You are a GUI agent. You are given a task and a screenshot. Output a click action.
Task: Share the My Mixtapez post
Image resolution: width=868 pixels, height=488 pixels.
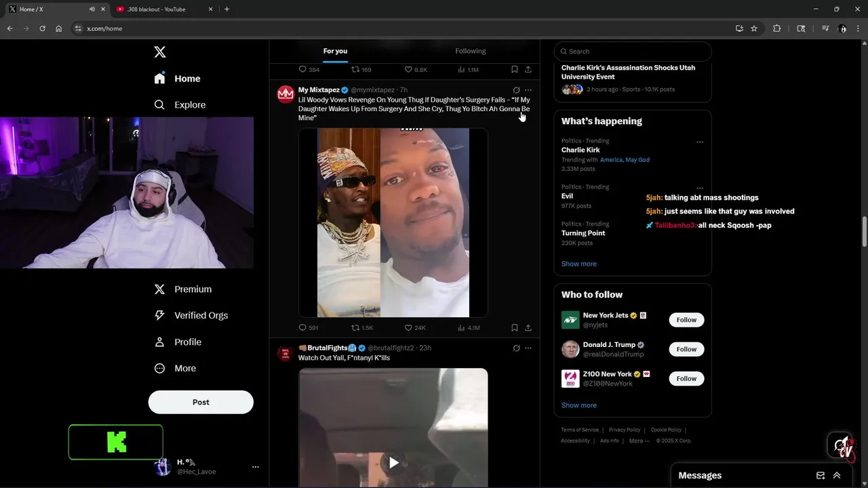(x=528, y=328)
